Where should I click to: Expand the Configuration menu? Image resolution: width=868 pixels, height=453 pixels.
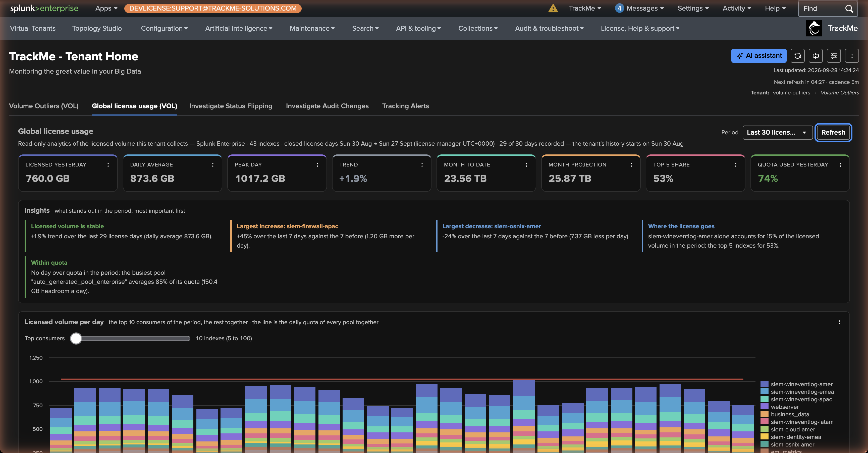click(x=165, y=28)
